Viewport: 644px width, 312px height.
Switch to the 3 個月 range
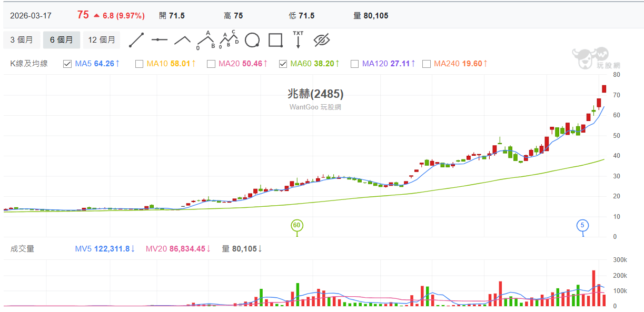pos(22,40)
